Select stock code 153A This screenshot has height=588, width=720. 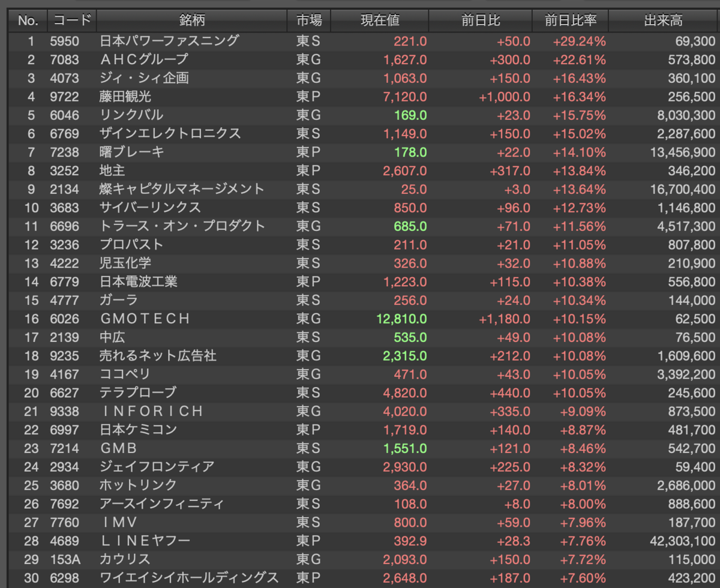(65, 559)
